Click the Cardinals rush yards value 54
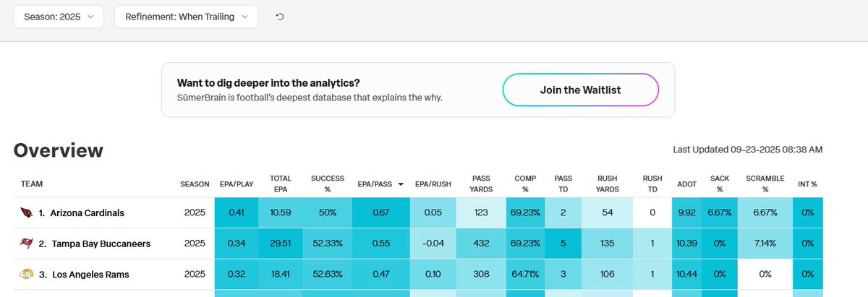This screenshot has height=297, width=868. point(608,213)
